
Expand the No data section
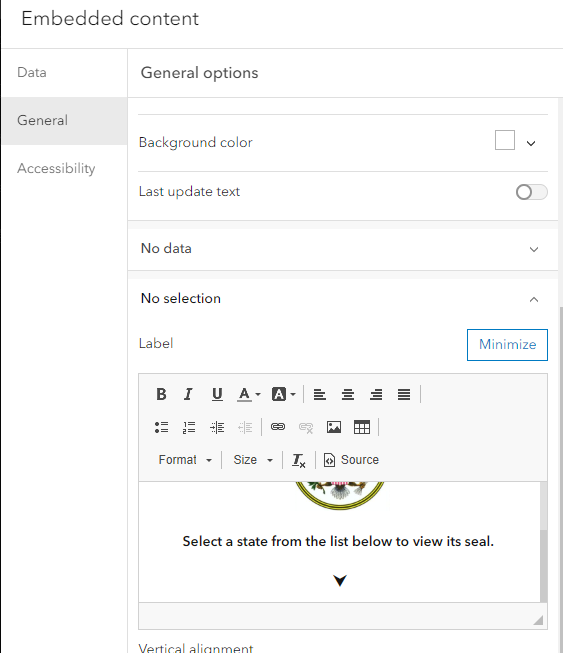[x=343, y=249]
